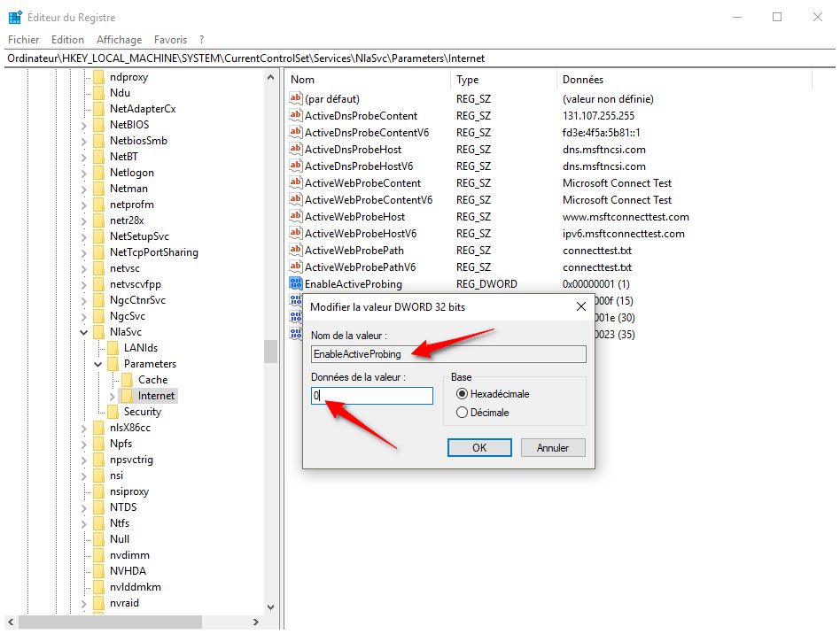Screen dimensions: 840x634
Task: Select ActiveDnsProbeHost value icon
Action: click(295, 149)
